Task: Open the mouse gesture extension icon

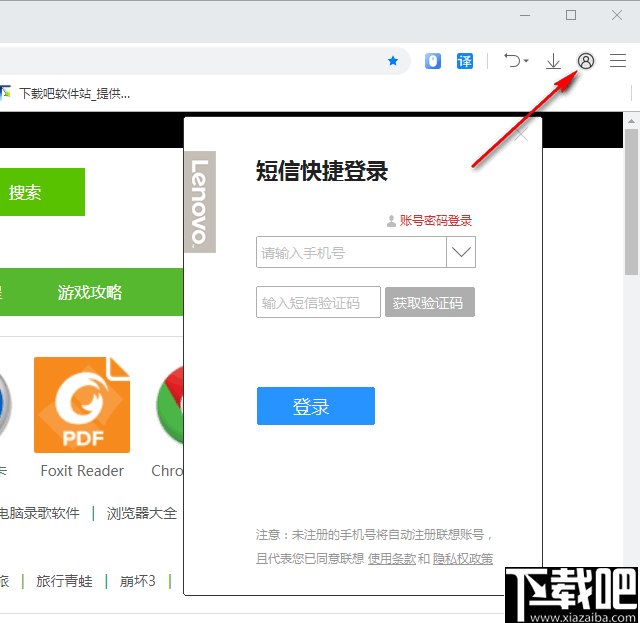Action: click(x=433, y=61)
